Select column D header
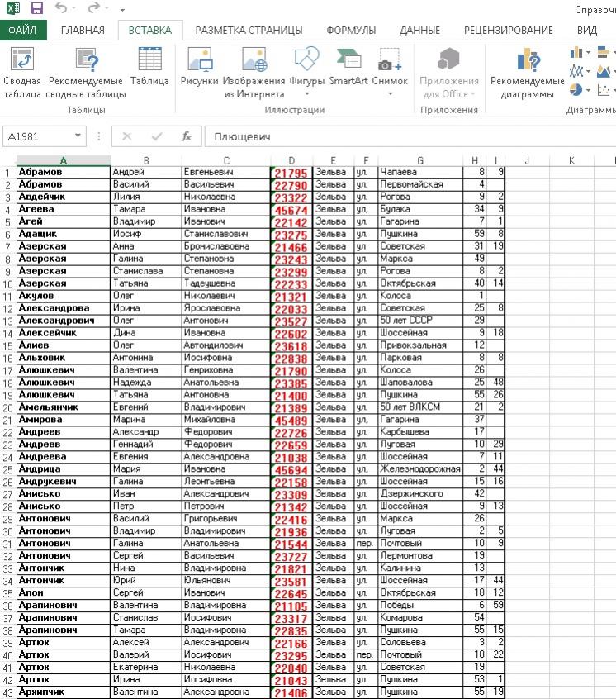The width and height of the screenshot is (616, 699). click(x=291, y=159)
